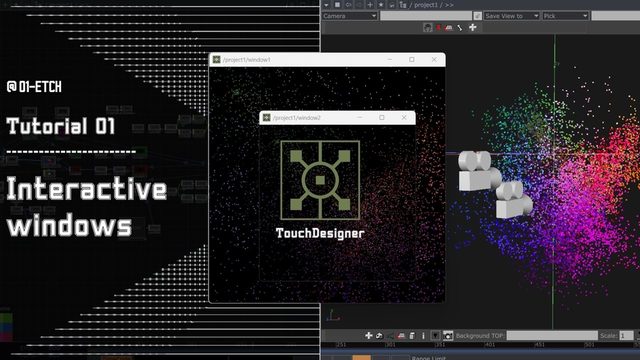640x360 pixels.
Task: Click the TouchDesigner logo in window2
Action: point(320,180)
